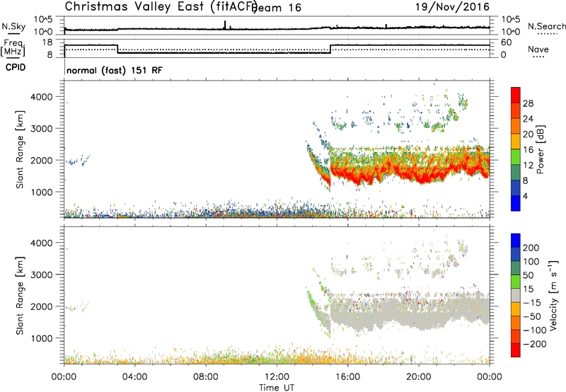Click the '20:00' time axis tick label
Screen dimensions: 566x392
(x=418, y=377)
